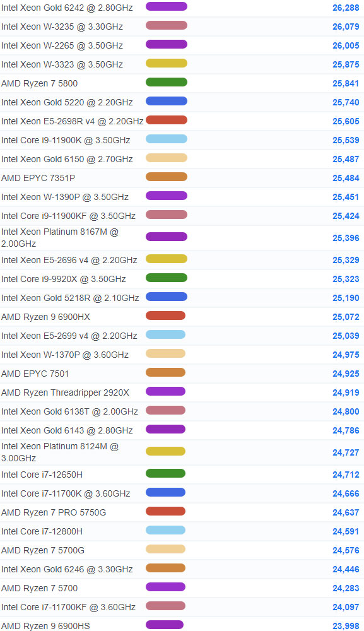
Task: Click the 25,323 score
Action: [x=346, y=279]
